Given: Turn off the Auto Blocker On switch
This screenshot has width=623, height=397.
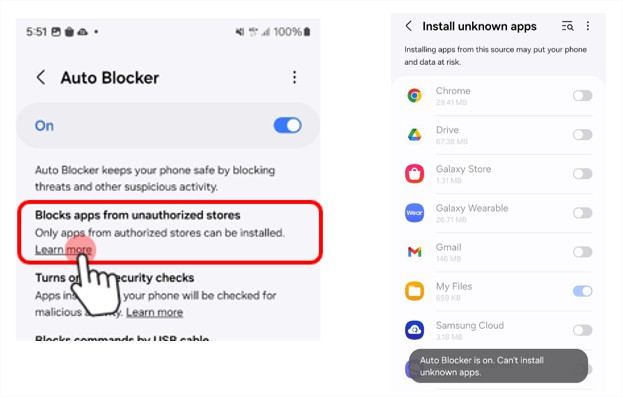Looking at the screenshot, I should pos(287,126).
